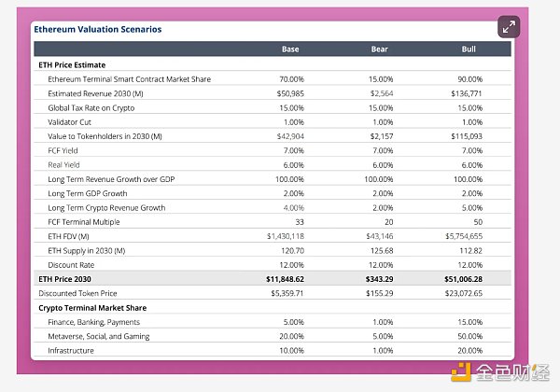
Task: Click the $343.29 bear price value
Action: pos(374,278)
